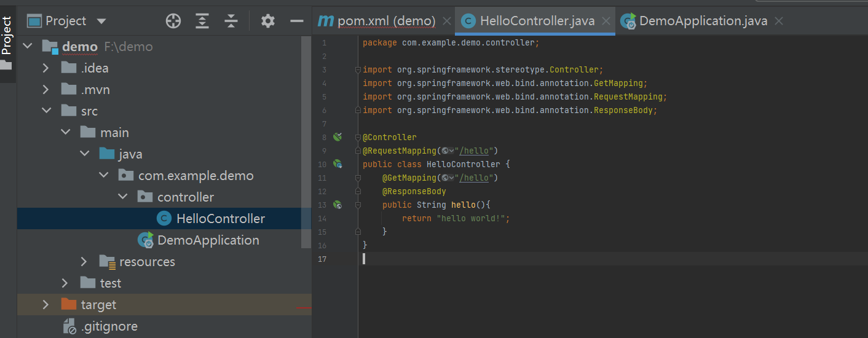Click the pom.xml Maven icon in tab
This screenshot has width=868, height=338.
point(325,22)
